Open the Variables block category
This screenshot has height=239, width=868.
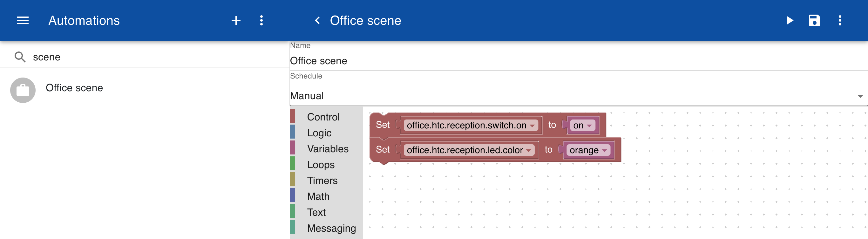pyautogui.click(x=328, y=149)
